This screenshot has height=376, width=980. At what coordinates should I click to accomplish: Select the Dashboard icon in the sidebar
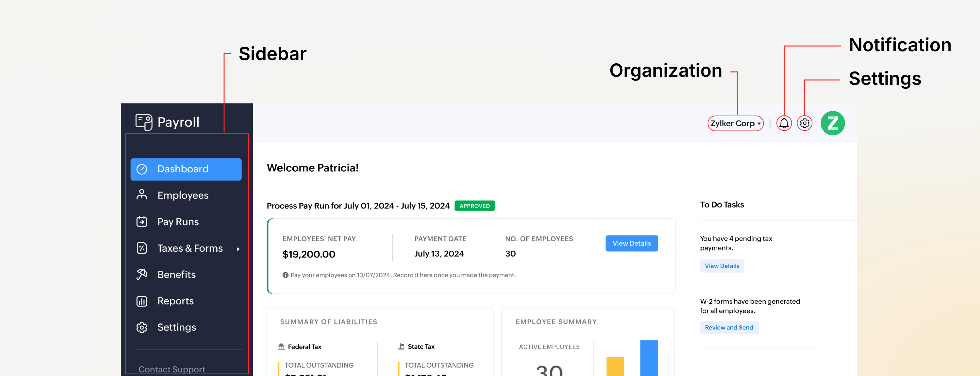click(x=142, y=169)
